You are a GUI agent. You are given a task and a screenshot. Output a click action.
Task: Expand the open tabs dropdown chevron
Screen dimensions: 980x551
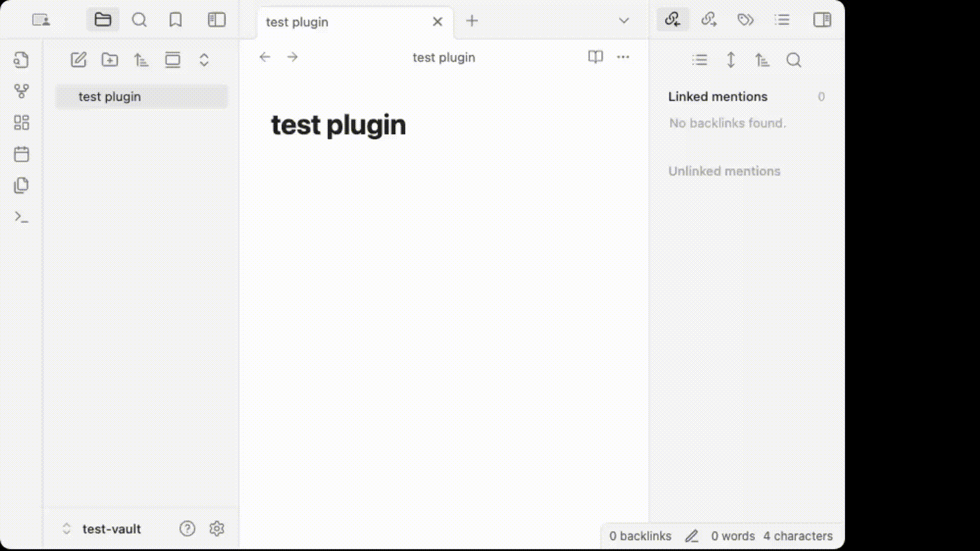tap(623, 20)
